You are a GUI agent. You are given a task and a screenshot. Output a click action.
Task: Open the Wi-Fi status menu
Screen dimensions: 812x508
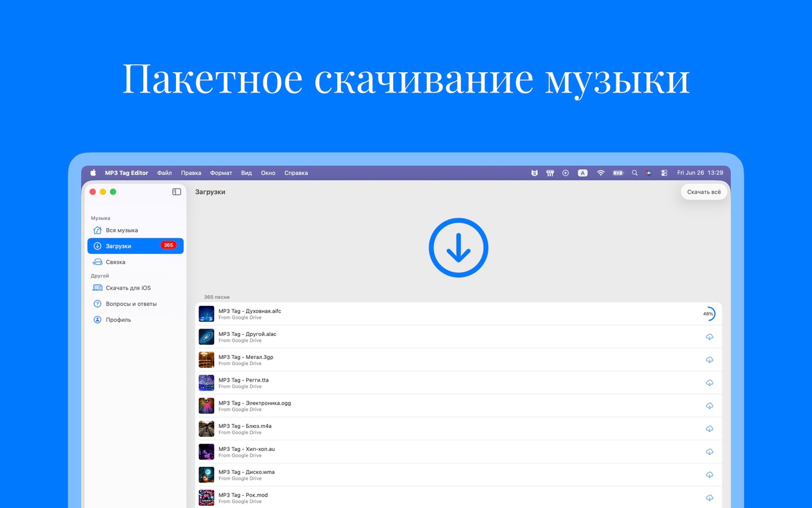(601, 173)
